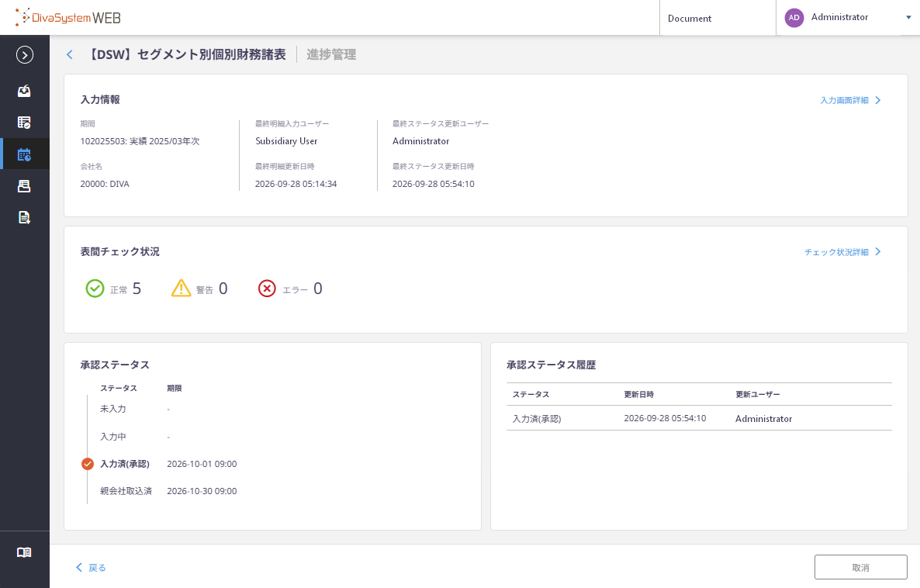Open the manual book icon in the sidebar
This screenshot has height=588, width=920.
24,552
